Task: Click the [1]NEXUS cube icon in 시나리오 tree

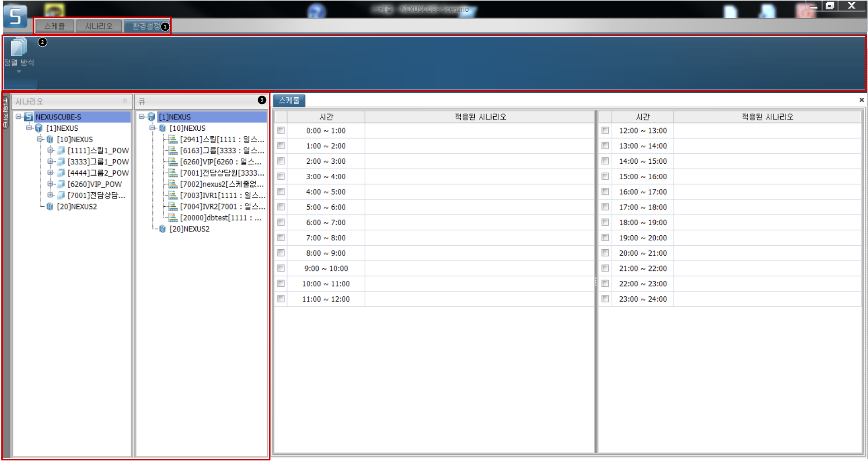Action: (39, 128)
